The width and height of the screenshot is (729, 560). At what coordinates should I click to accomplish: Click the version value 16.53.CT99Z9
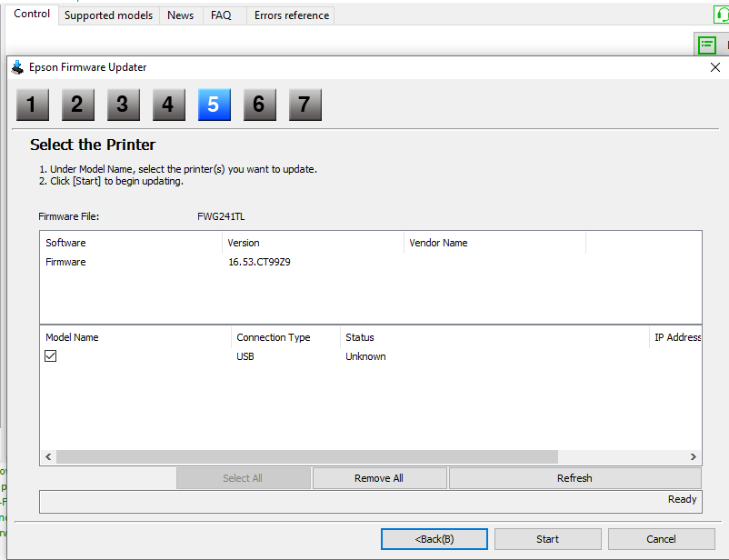[259, 263]
